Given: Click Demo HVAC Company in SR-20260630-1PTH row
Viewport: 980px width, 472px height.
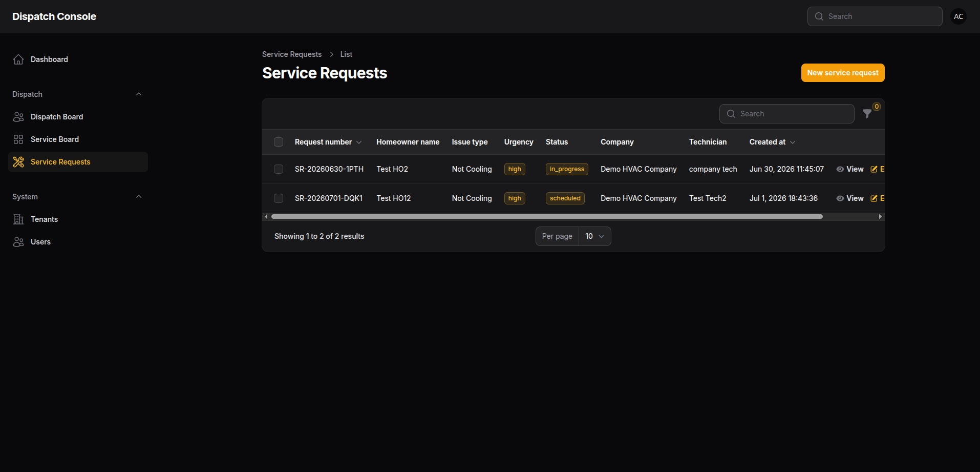Looking at the screenshot, I should [x=638, y=169].
